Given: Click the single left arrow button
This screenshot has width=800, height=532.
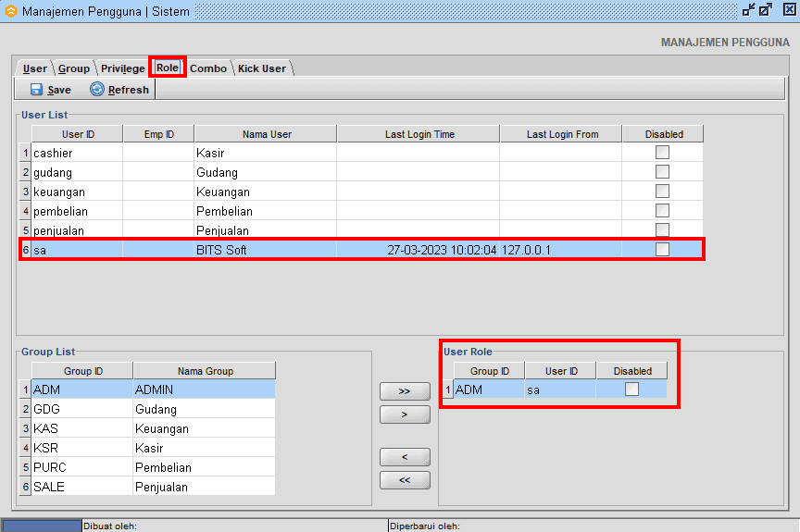Looking at the screenshot, I should tap(405, 457).
